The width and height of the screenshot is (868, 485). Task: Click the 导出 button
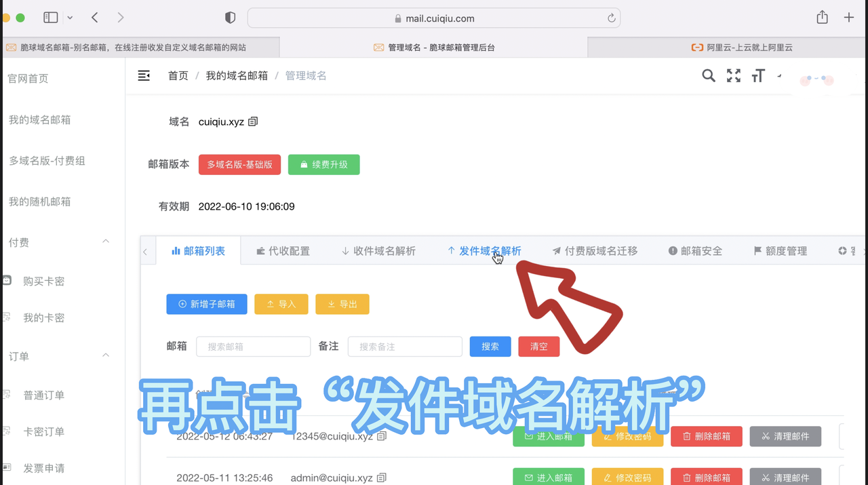pyautogui.click(x=342, y=304)
